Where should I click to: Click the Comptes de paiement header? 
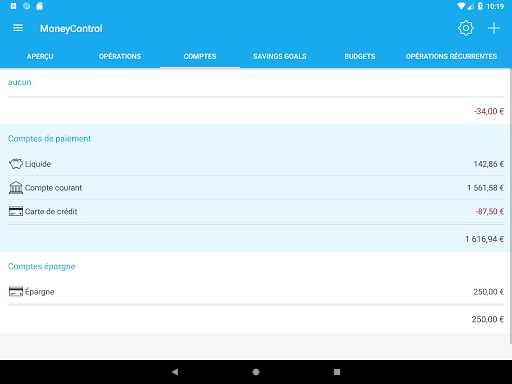tap(49, 139)
